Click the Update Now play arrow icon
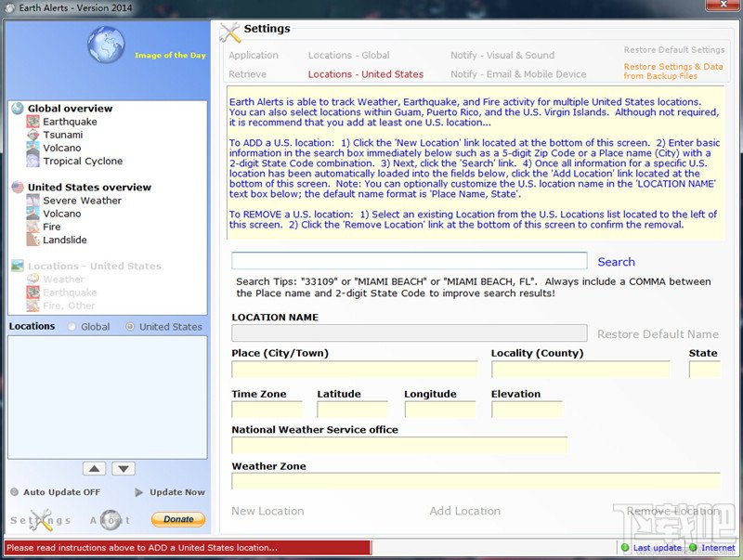The height and width of the screenshot is (560, 743). [x=138, y=492]
